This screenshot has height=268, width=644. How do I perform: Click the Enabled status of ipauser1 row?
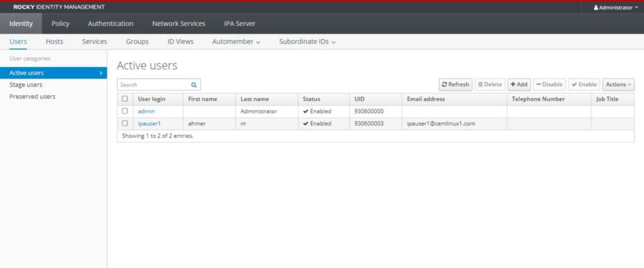(x=317, y=123)
